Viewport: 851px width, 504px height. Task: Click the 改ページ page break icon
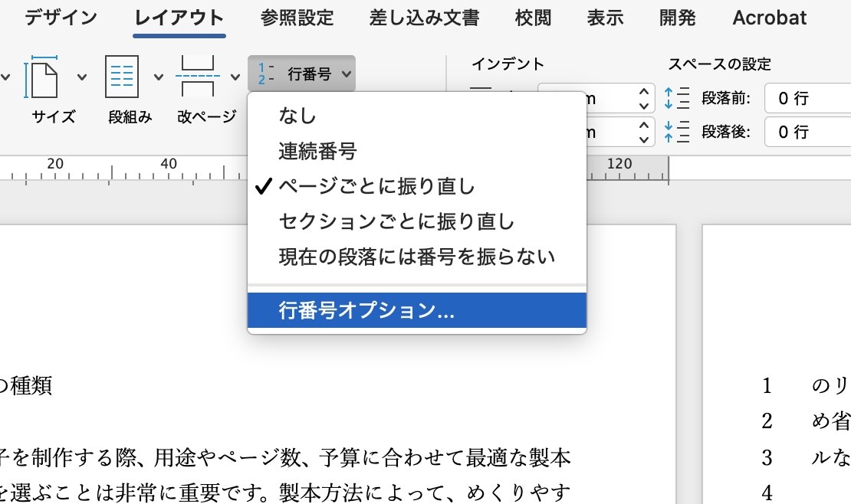[198, 77]
